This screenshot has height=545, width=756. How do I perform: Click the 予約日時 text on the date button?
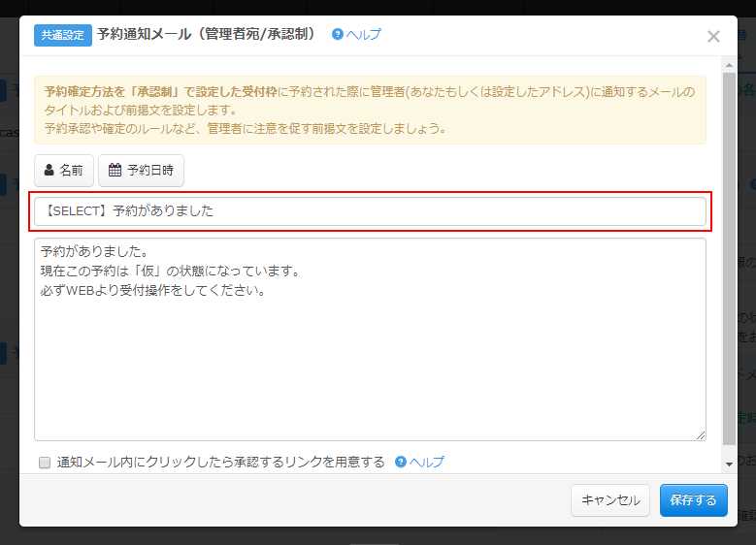(x=149, y=171)
